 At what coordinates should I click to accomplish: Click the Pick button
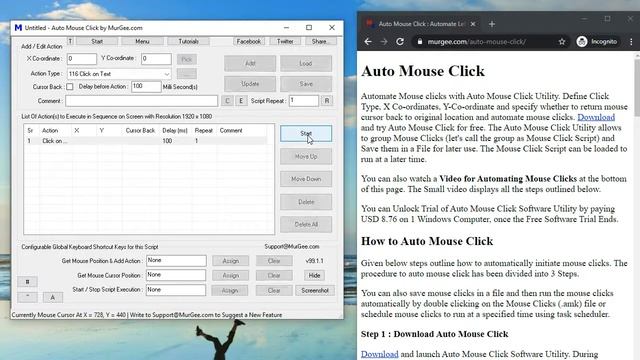pos(187,59)
